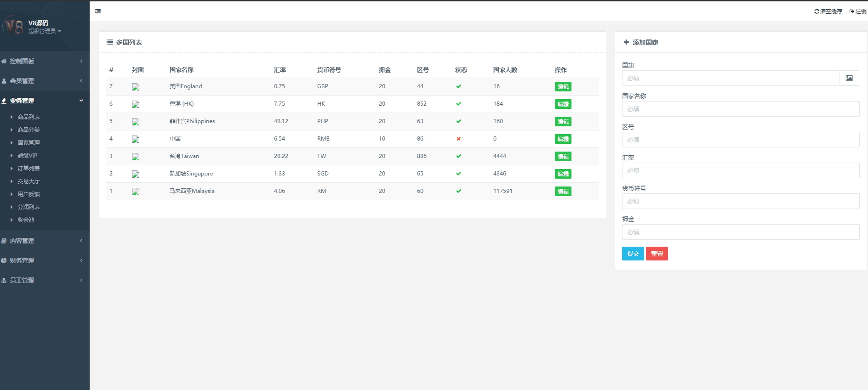
Task: Click the 清空缓存 refresh icon link
Action: [828, 11]
